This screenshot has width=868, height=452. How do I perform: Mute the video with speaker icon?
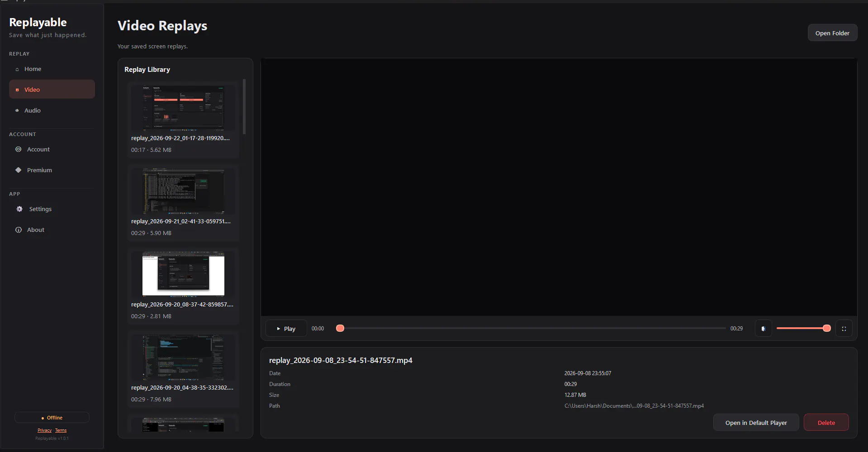point(763,329)
